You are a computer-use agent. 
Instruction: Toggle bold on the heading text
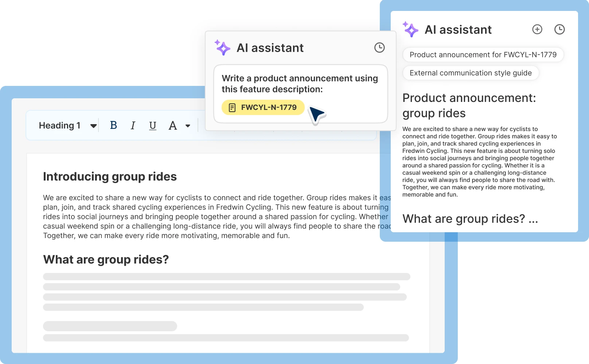pyautogui.click(x=113, y=125)
